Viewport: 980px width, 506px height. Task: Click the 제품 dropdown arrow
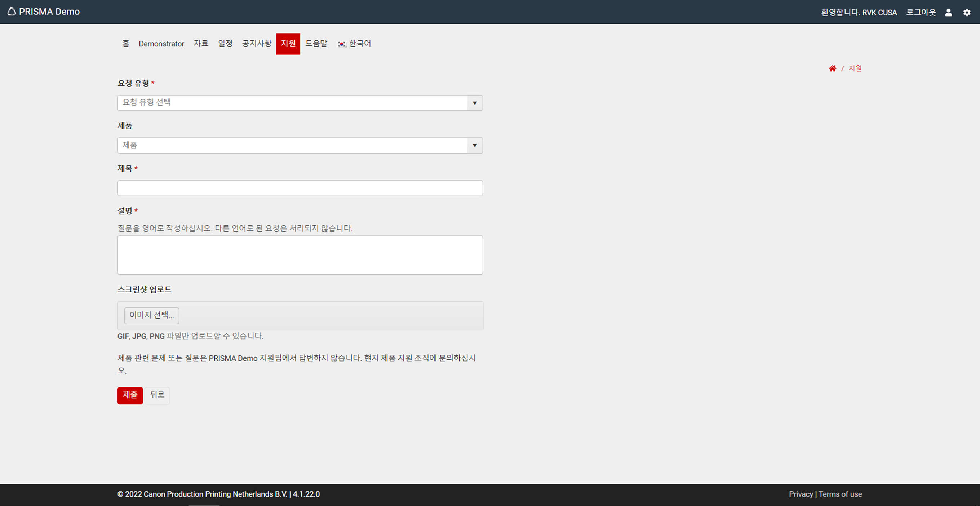[x=475, y=145]
